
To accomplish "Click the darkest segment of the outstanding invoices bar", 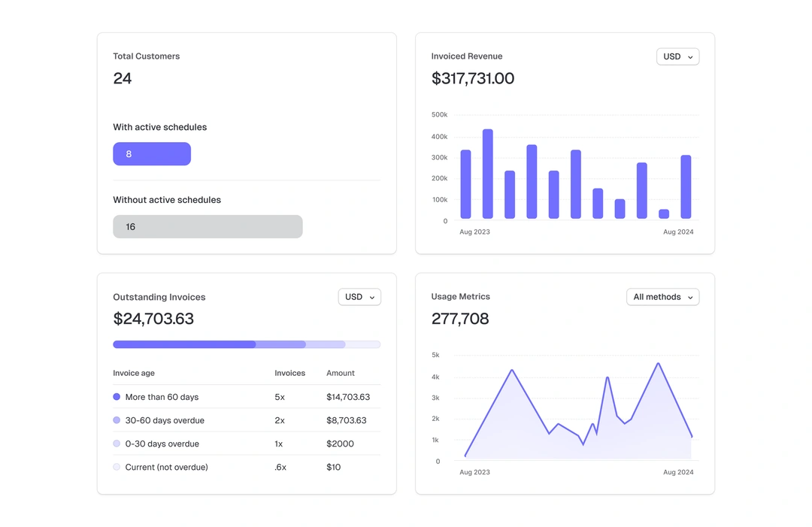I will [x=184, y=344].
